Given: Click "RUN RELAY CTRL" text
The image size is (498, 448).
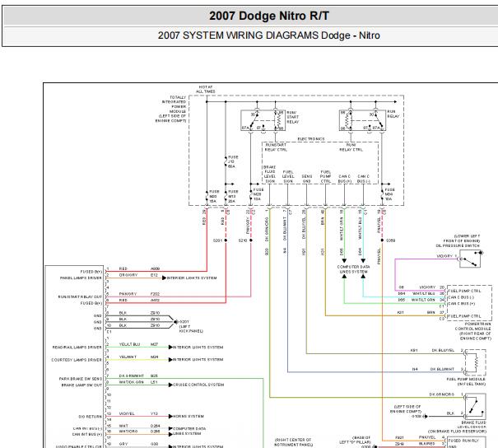Looking at the screenshot, I should tap(351, 147).
